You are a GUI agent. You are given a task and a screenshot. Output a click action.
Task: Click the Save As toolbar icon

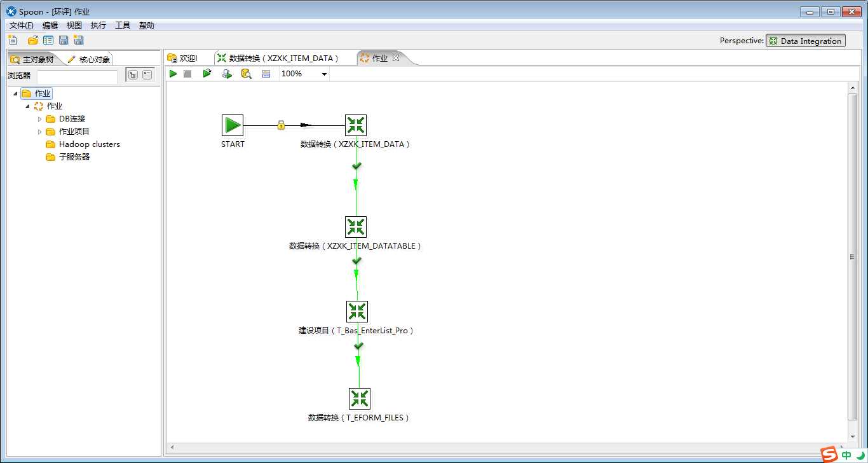79,40
